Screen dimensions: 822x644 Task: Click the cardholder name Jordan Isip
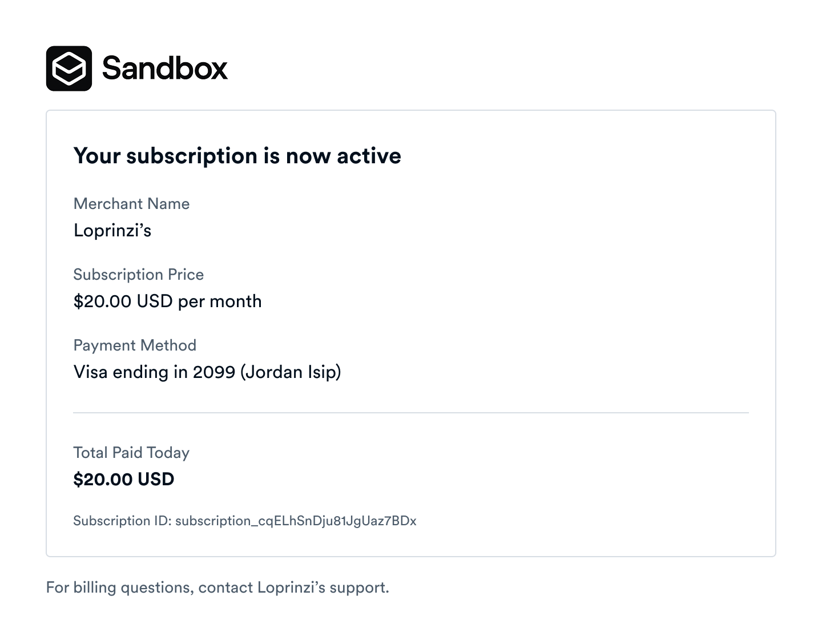tap(291, 372)
